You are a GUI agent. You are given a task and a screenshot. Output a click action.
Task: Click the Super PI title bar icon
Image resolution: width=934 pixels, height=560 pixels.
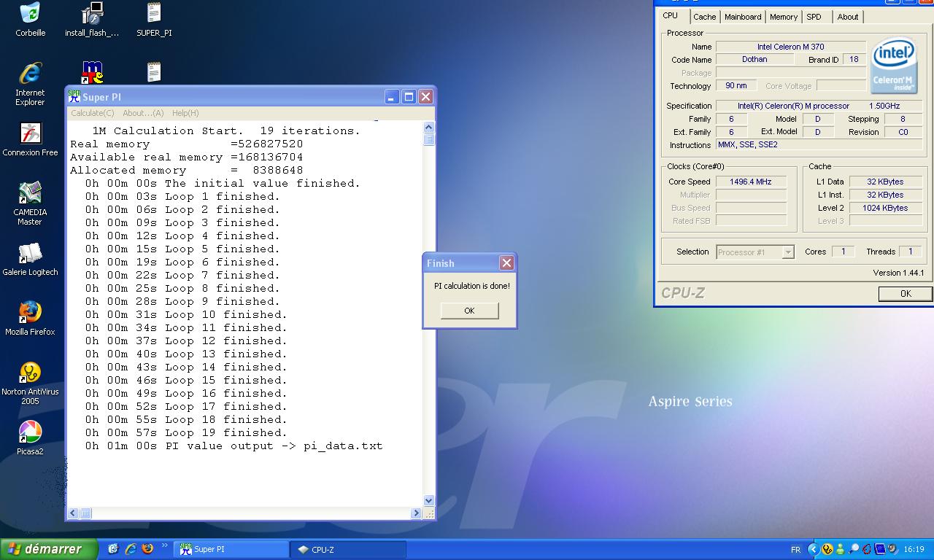[x=74, y=96]
